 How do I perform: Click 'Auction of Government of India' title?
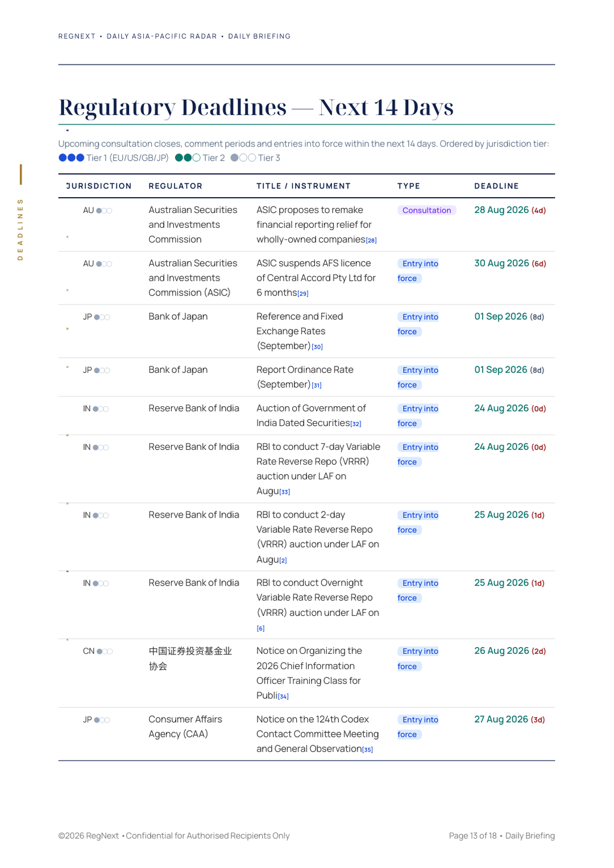pyautogui.click(x=311, y=415)
